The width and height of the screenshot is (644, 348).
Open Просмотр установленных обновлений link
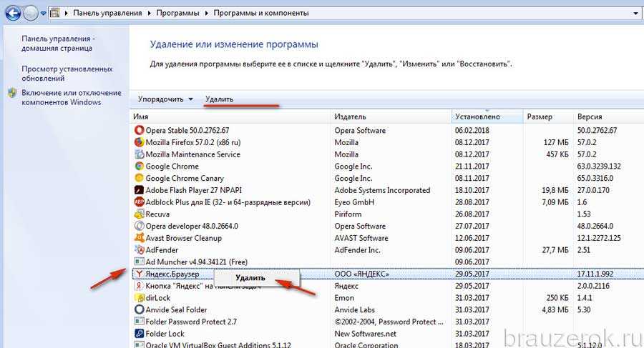pyautogui.click(x=67, y=74)
